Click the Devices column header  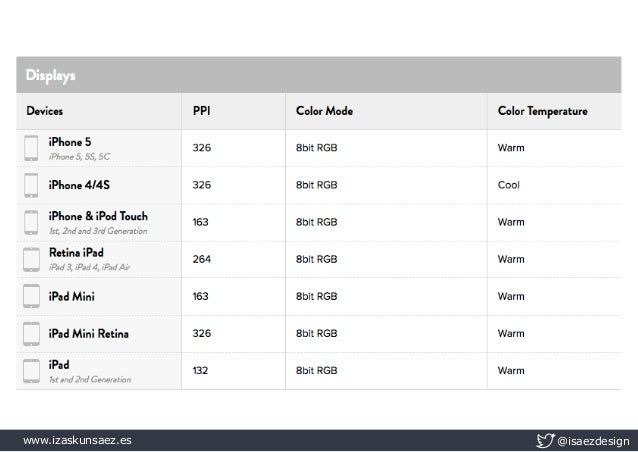tap(45, 111)
